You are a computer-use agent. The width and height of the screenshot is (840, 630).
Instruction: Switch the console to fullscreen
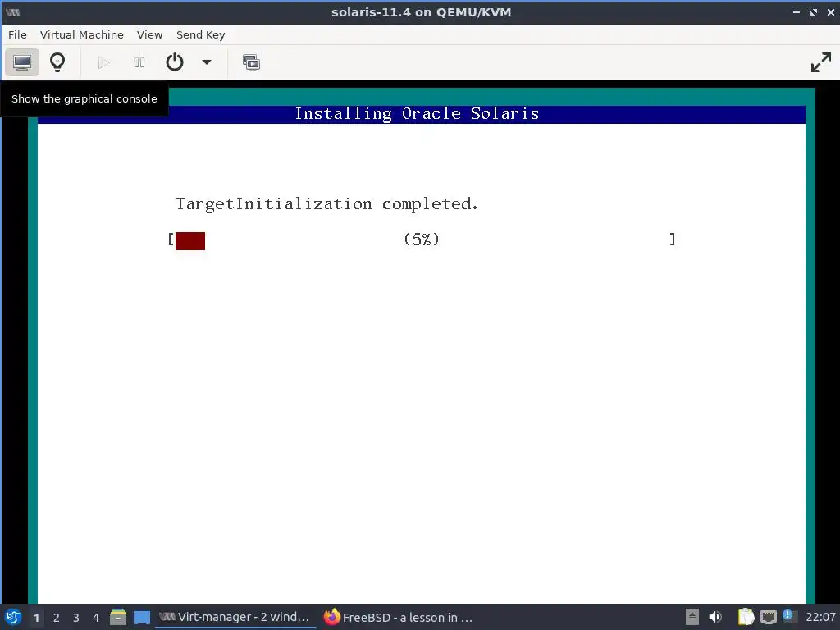pyautogui.click(x=820, y=62)
